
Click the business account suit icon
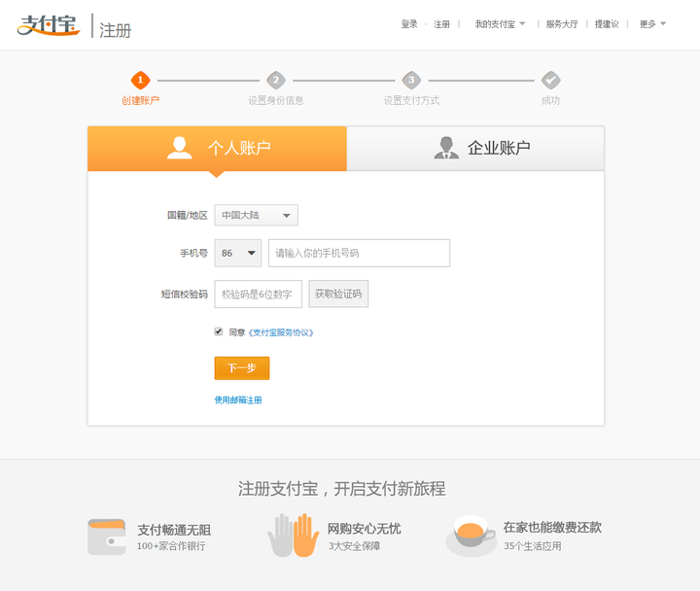(x=446, y=148)
